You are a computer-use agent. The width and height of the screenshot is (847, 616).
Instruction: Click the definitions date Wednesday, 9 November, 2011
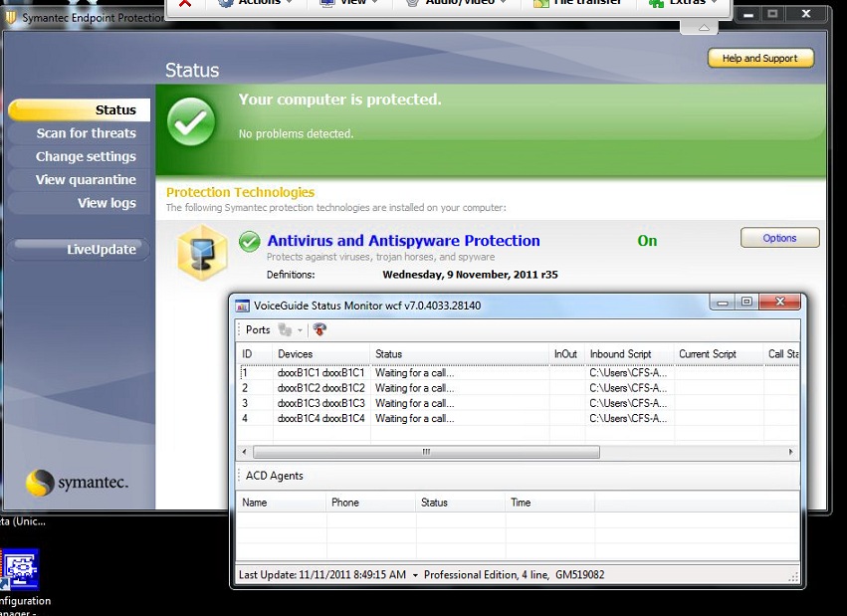470,275
